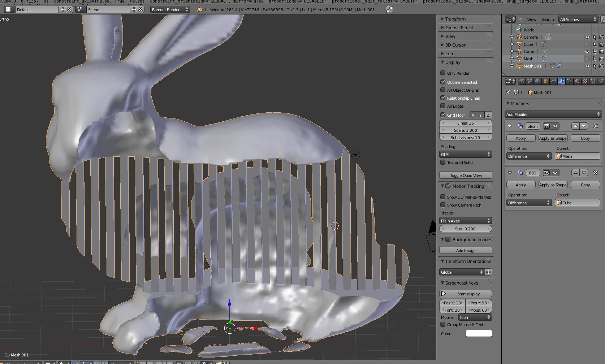
Task: Open the Object Constraints tab (chain icon)
Action: [x=553, y=82]
